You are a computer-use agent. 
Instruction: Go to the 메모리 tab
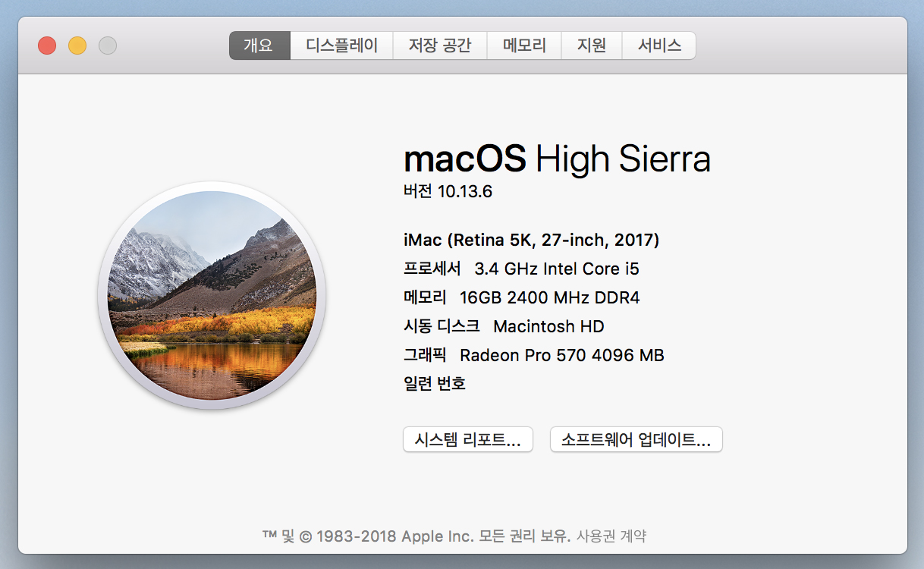(x=524, y=46)
